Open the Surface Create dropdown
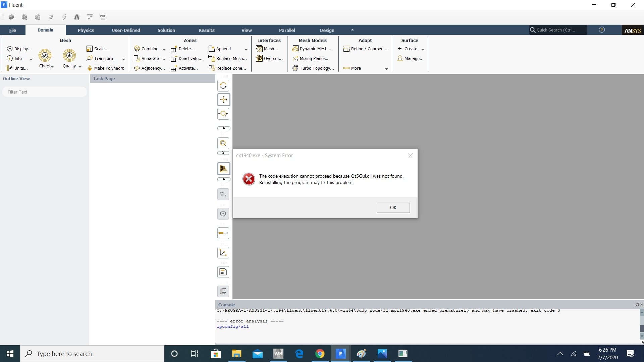 423,49
